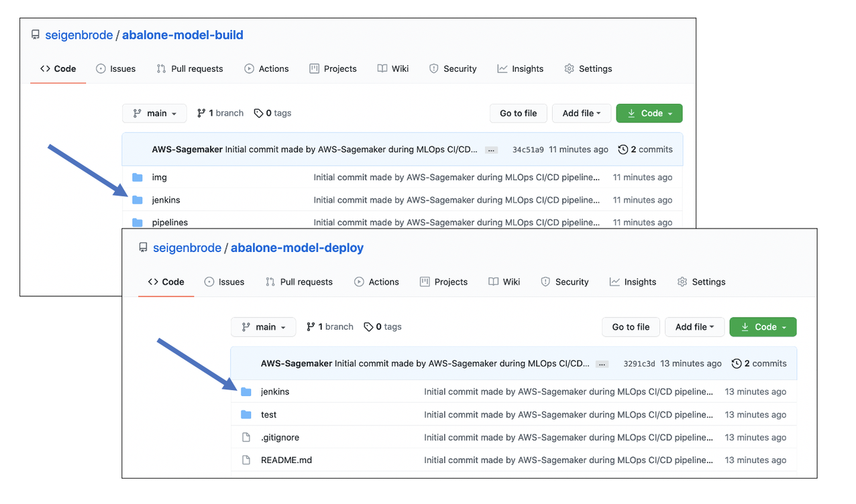Select Actions tab in abalone-model-build window

[267, 68]
